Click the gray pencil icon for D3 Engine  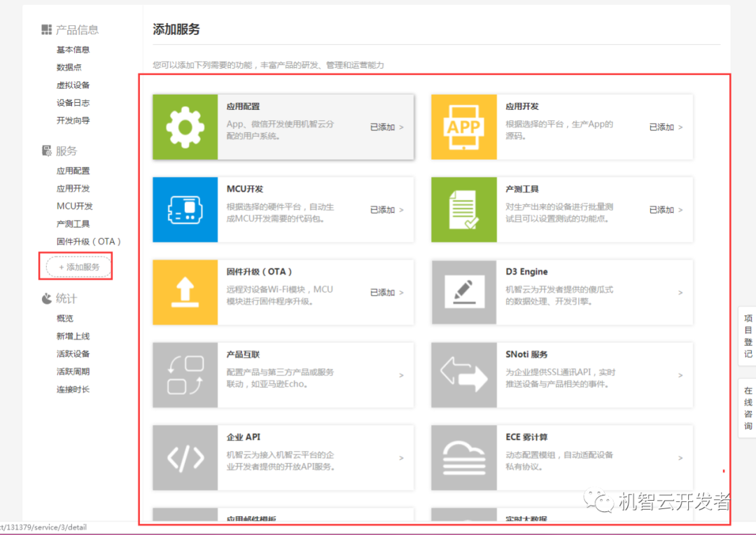point(464,292)
